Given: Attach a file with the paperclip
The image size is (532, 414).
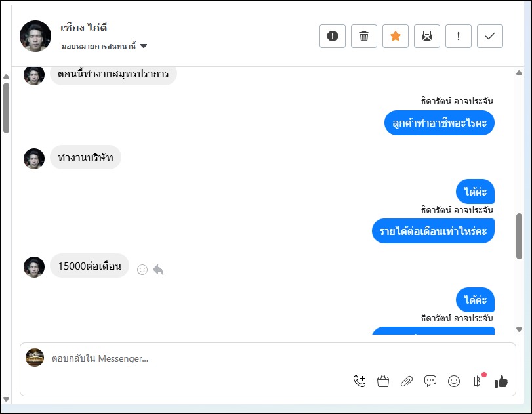Looking at the screenshot, I should 407,381.
